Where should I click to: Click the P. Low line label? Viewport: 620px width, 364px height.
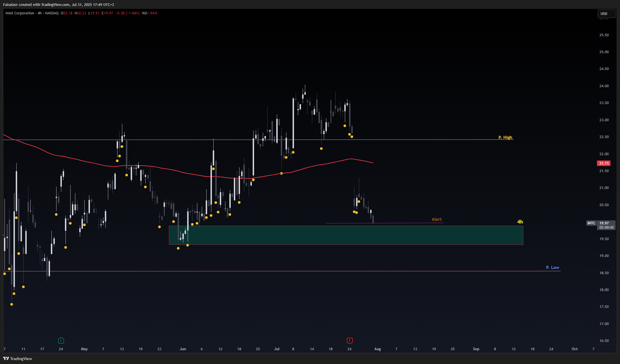(552, 268)
